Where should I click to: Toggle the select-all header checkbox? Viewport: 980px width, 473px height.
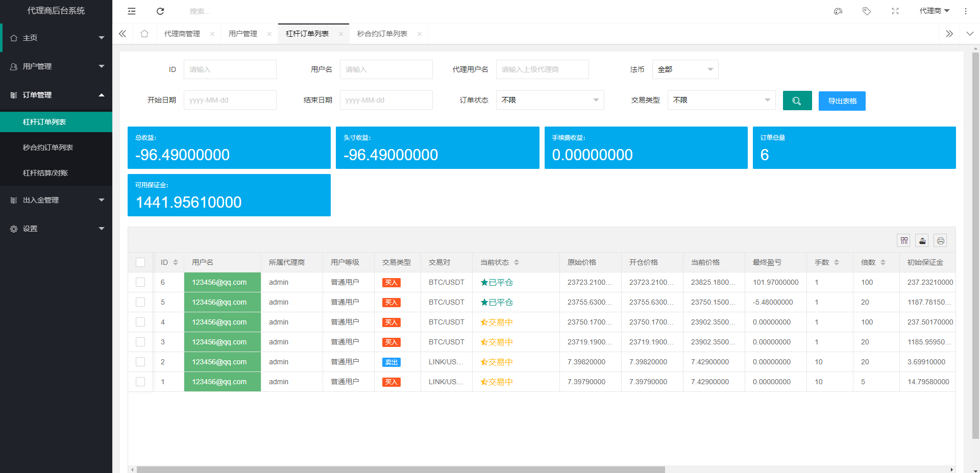[140, 262]
